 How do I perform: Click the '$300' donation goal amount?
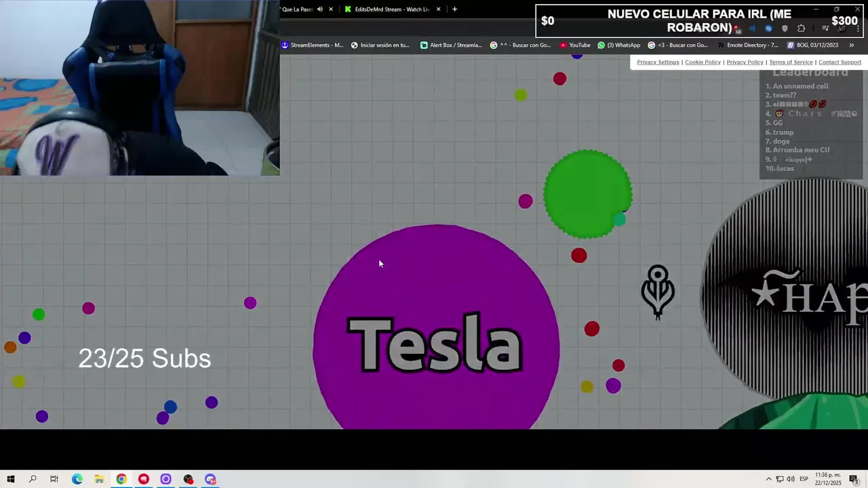tap(845, 21)
